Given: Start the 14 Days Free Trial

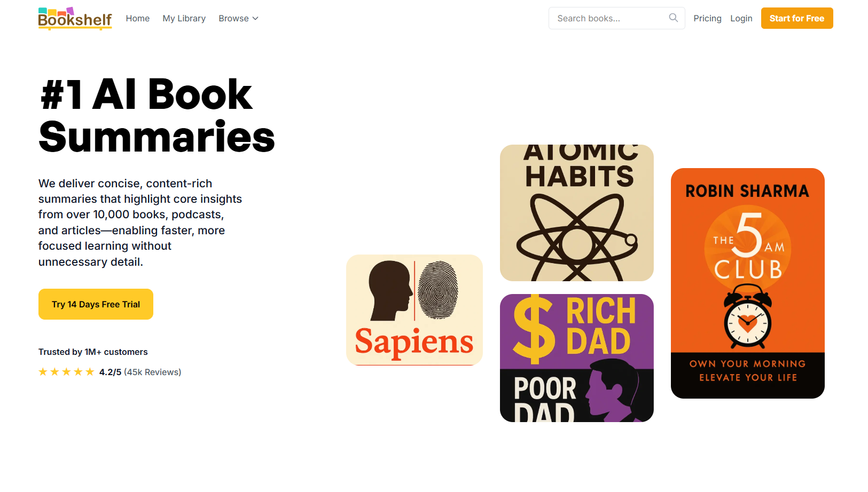Looking at the screenshot, I should point(96,304).
